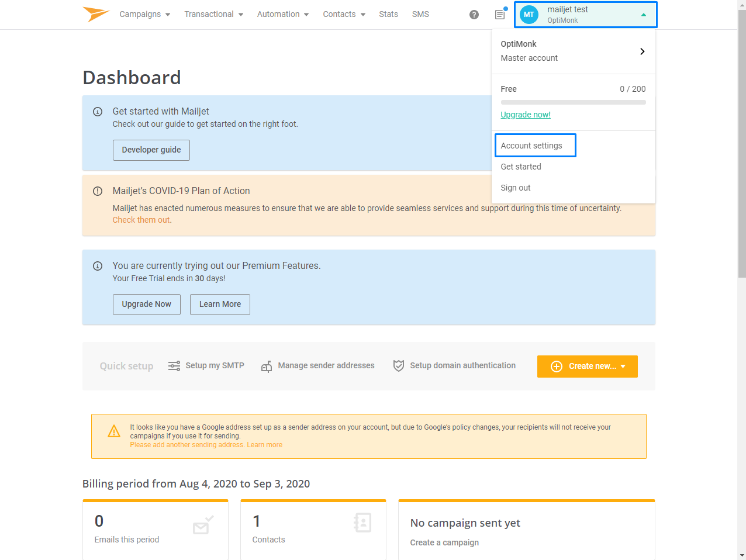Click the envelope icon in Emails this period card
The width and height of the screenshot is (746, 560).
point(203,525)
